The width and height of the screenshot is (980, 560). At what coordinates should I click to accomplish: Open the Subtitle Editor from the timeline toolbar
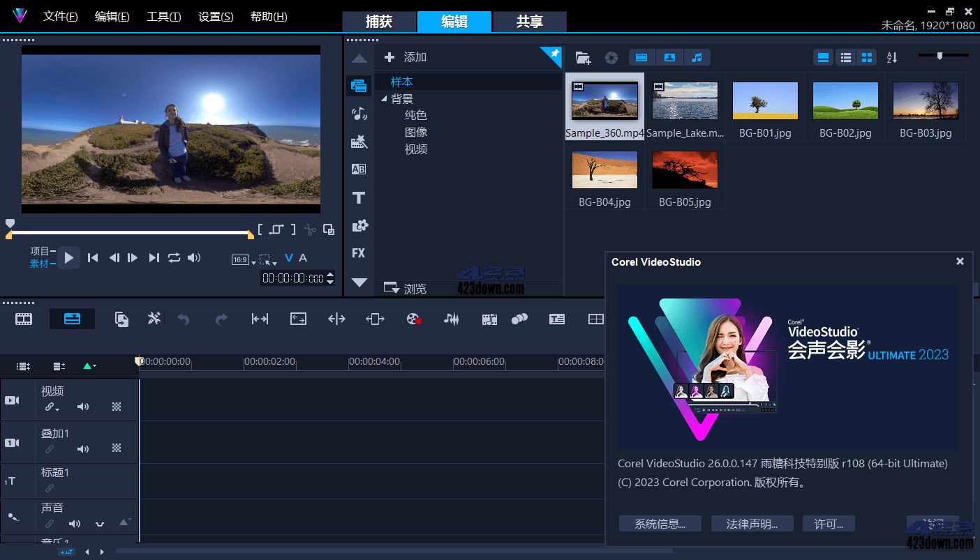(557, 319)
